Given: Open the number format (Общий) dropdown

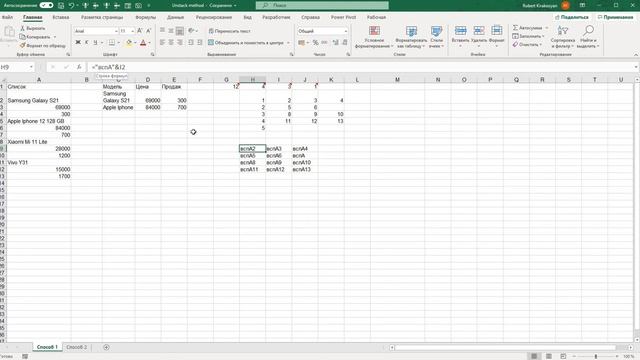Looking at the screenshot, I should pyautogui.click(x=345, y=31).
